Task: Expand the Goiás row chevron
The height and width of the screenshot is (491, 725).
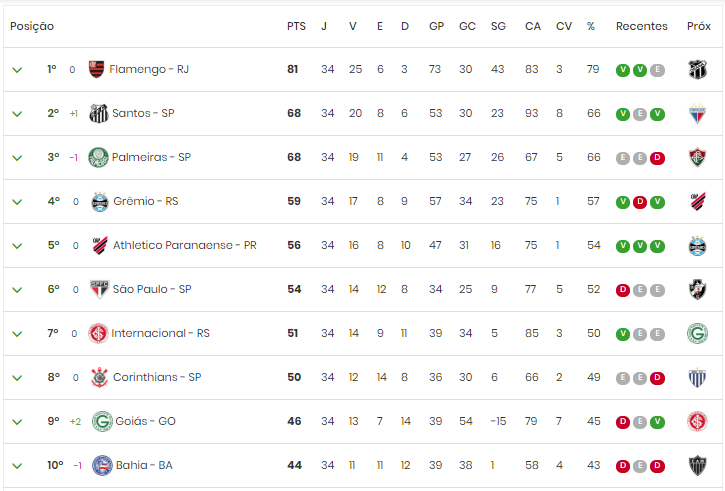Action: [17, 422]
